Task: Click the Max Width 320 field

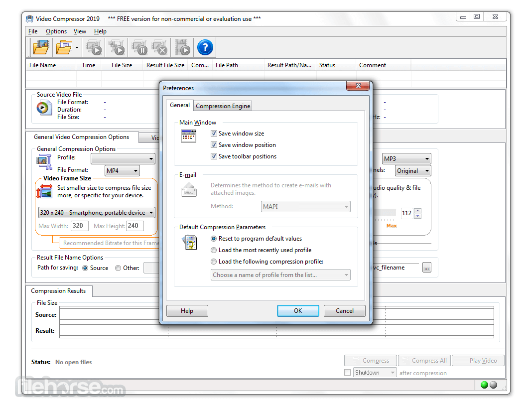Action: point(80,226)
